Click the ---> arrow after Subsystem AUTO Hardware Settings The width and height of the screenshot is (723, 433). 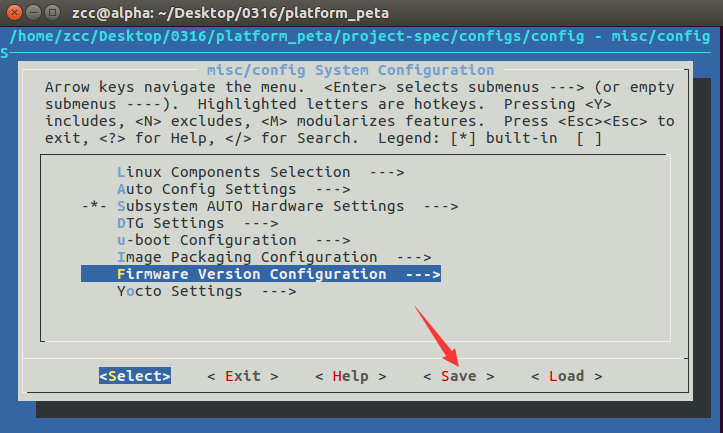pos(441,207)
